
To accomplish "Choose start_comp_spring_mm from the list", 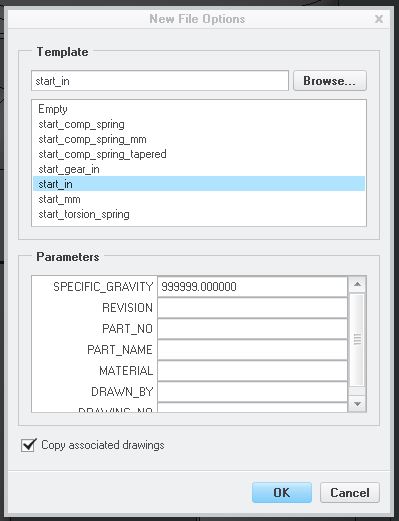I will (199, 139).
